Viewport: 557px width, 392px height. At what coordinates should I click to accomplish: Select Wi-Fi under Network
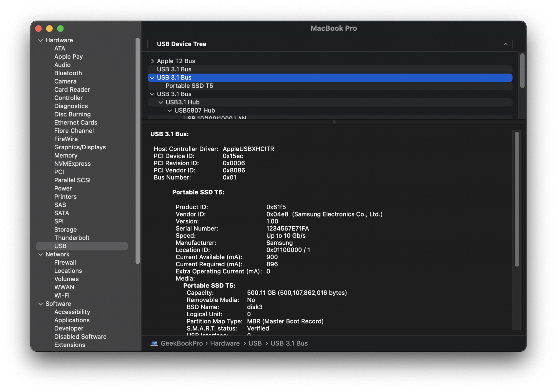tap(62, 295)
